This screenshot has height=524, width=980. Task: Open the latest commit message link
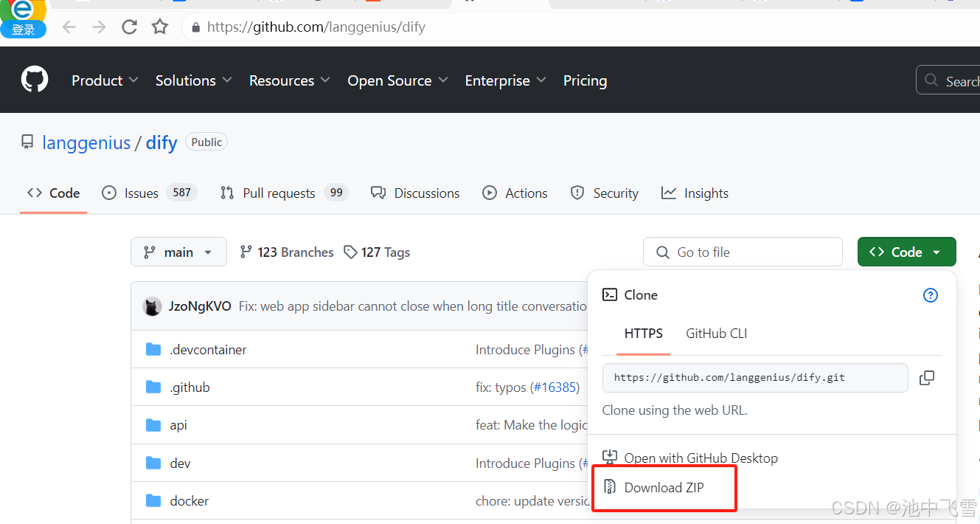(413, 306)
